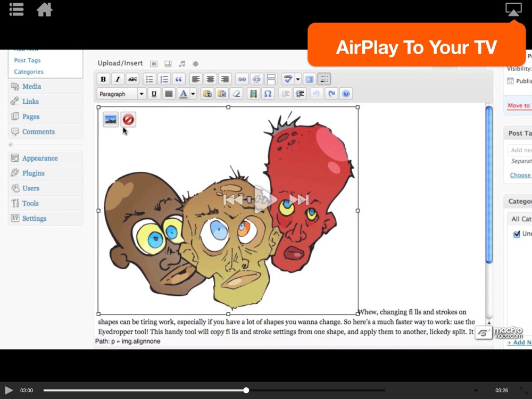The width and height of the screenshot is (532, 399).
Task: Edit image button on selected image
Action: point(111,119)
